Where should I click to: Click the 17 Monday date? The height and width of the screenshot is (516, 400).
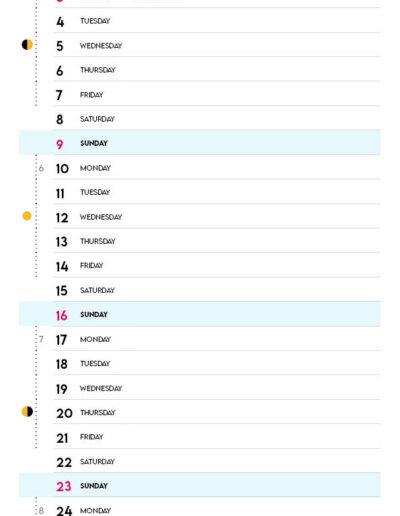pos(61,340)
